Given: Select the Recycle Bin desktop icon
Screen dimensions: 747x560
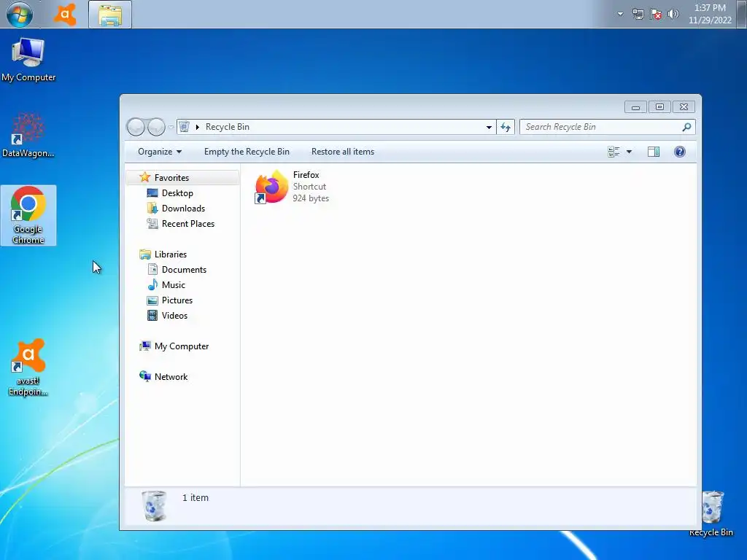Looking at the screenshot, I should click(712, 514).
